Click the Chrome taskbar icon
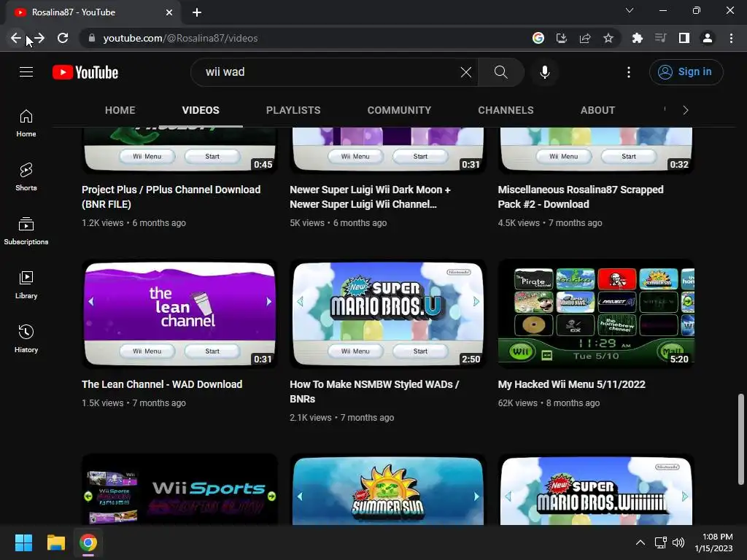Screen dimensions: 747x560 88,542
